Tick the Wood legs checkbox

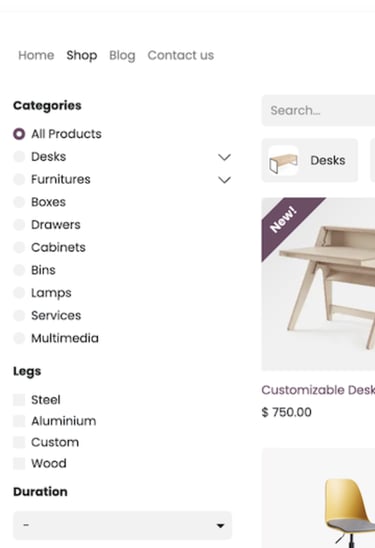click(19, 463)
